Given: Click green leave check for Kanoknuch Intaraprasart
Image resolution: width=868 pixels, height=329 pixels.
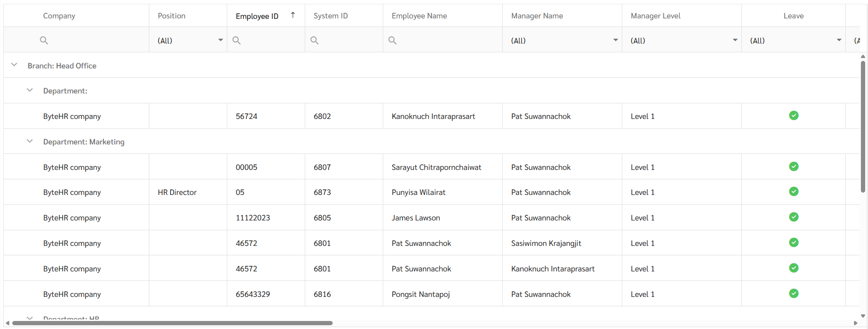Looking at the screenshot, I should click(x=793, y=116).
